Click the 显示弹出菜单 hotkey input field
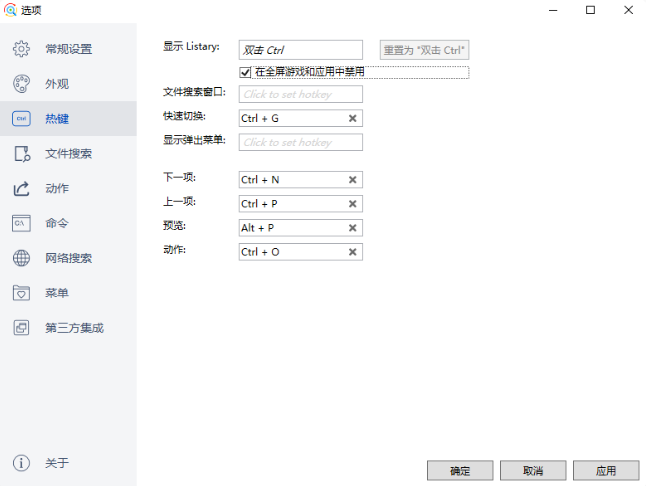Viewport: 646px width, 486px height. 300,142
